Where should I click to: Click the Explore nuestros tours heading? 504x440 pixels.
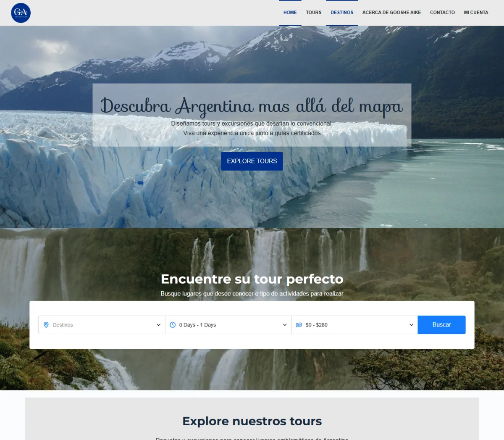[x=252, y=421]
